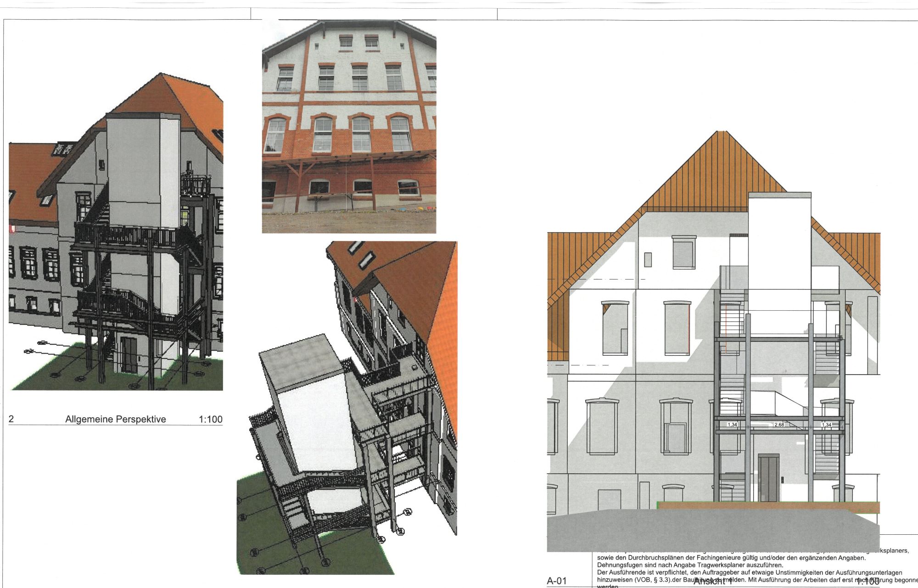
Task: Click the Ansicht 1 title text
Action: point(712,582)
